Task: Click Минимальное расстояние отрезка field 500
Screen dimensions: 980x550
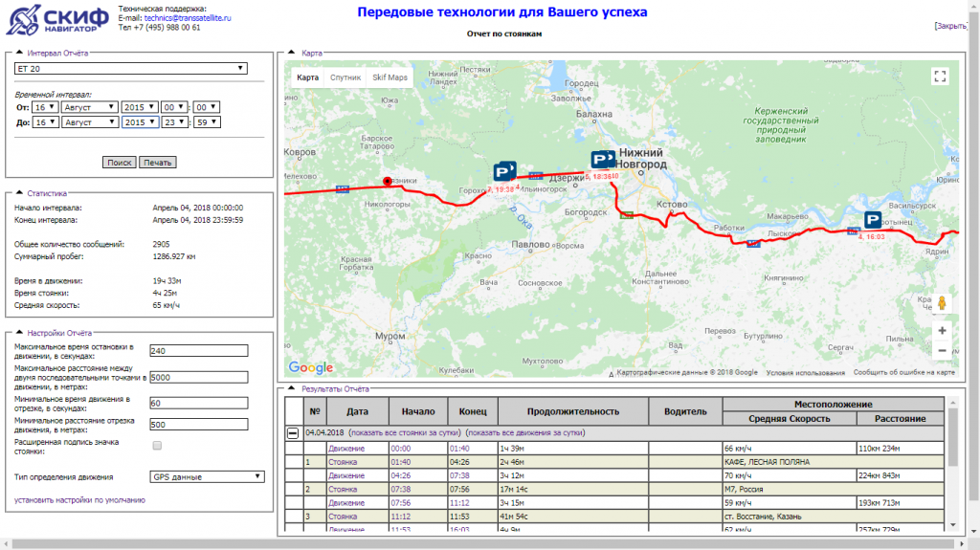Action: click(x=199, y=425)
